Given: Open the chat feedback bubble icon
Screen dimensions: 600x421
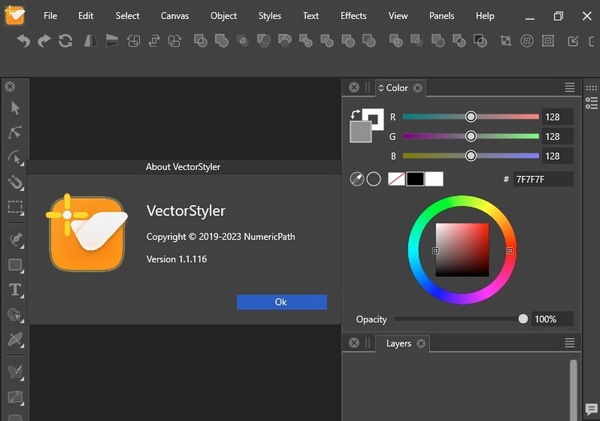Looking at the screenshot, I should (592, 409).
